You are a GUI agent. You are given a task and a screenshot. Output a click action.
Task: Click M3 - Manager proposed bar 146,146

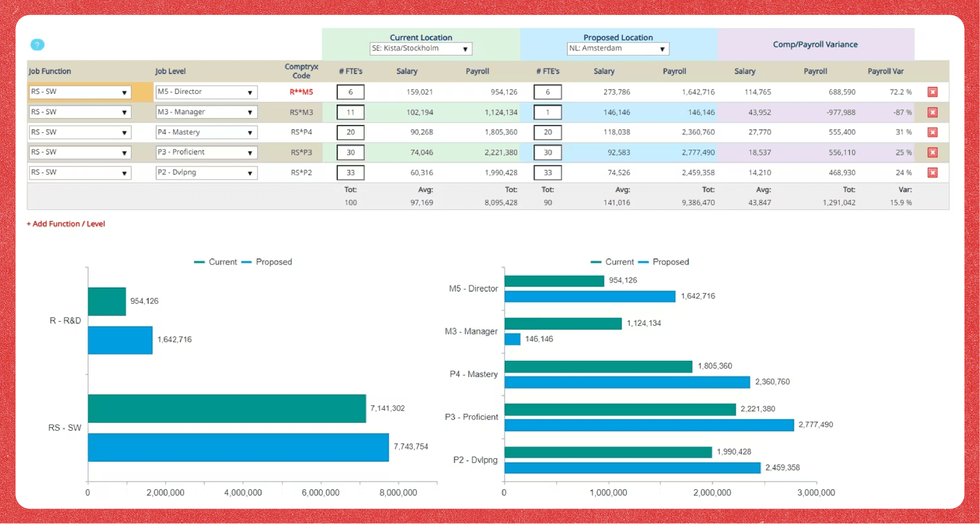pyautogui.click(x=512, y=339)
